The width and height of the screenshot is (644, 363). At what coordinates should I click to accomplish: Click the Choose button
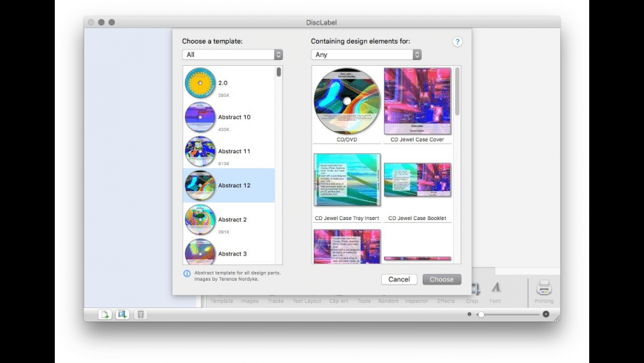(x=442, y=279)
